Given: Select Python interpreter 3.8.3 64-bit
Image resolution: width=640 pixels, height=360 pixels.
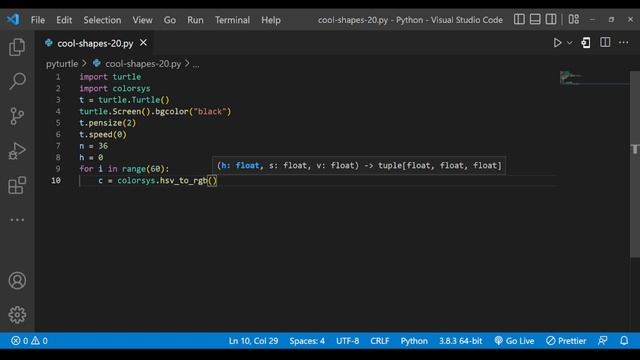Looking at the screenshot, I should click(460, 340).
